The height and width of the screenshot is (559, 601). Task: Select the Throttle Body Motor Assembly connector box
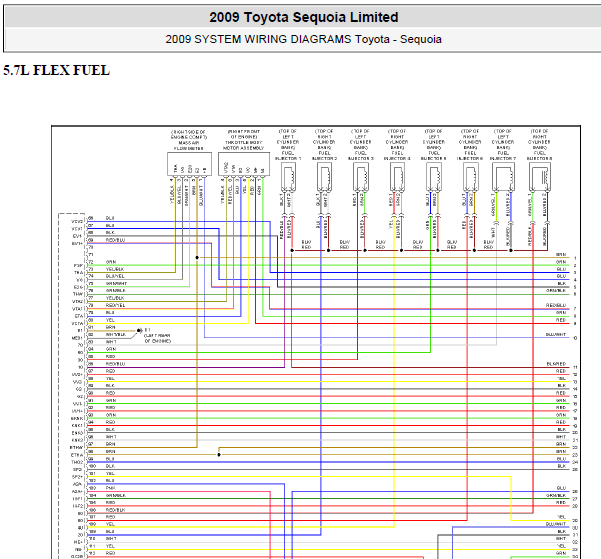click(244, 164)
